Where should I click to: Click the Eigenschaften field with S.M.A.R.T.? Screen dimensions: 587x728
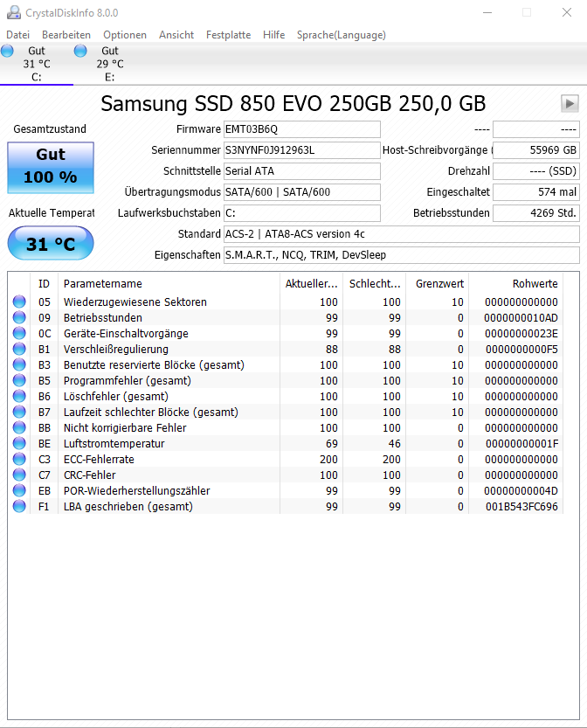(x=402, y=255)
